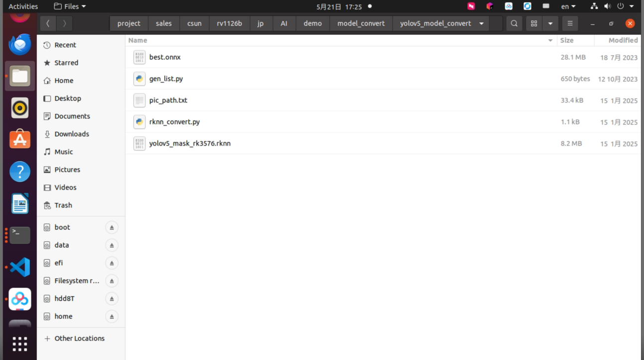644x360 pixels.
Task: Sort by the Size column header
Action: 567,40
